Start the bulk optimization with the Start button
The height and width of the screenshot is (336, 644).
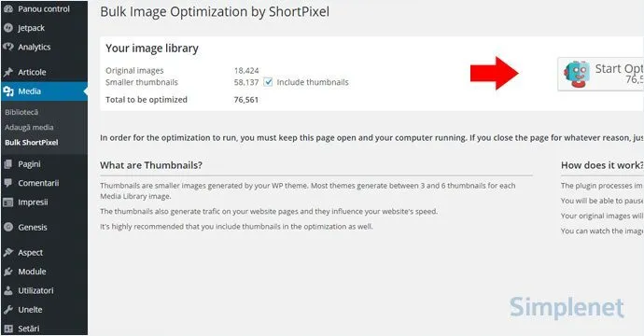tap(600, 74)
